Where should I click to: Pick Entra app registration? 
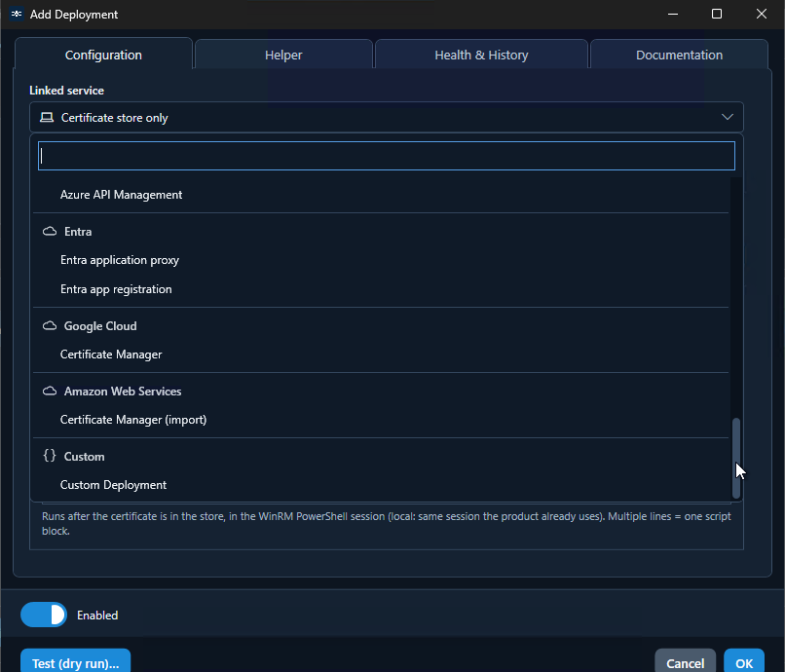(381, 289)
